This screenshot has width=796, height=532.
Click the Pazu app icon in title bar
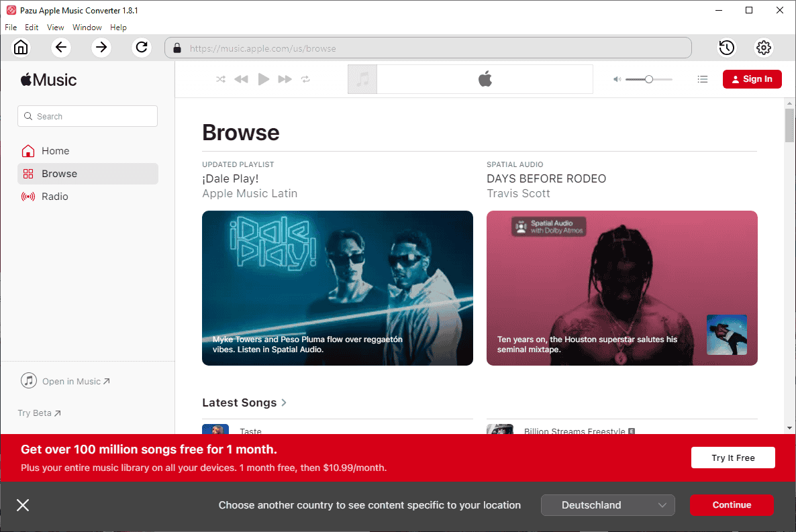tap(11, 10)
